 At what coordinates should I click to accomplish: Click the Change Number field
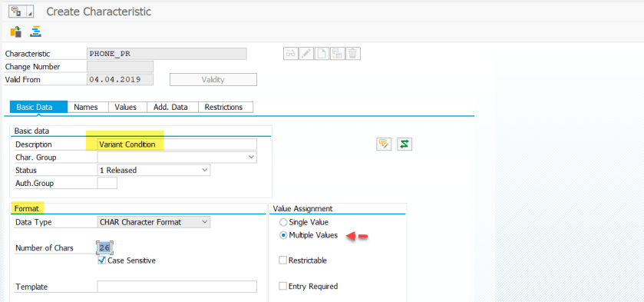[121, 67]
